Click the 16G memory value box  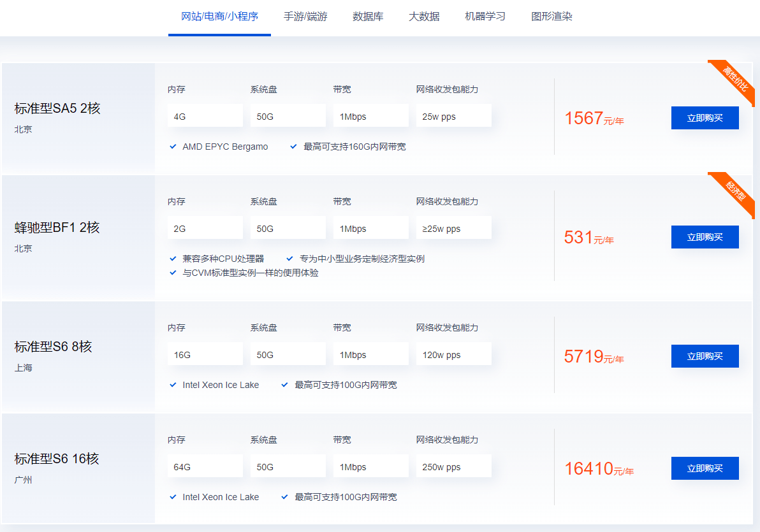(205, 355)
